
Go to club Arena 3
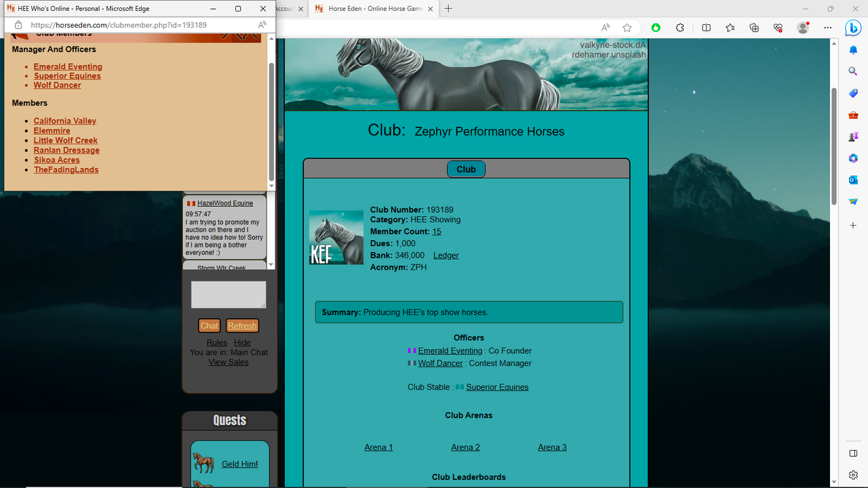(x=552, y=447)
